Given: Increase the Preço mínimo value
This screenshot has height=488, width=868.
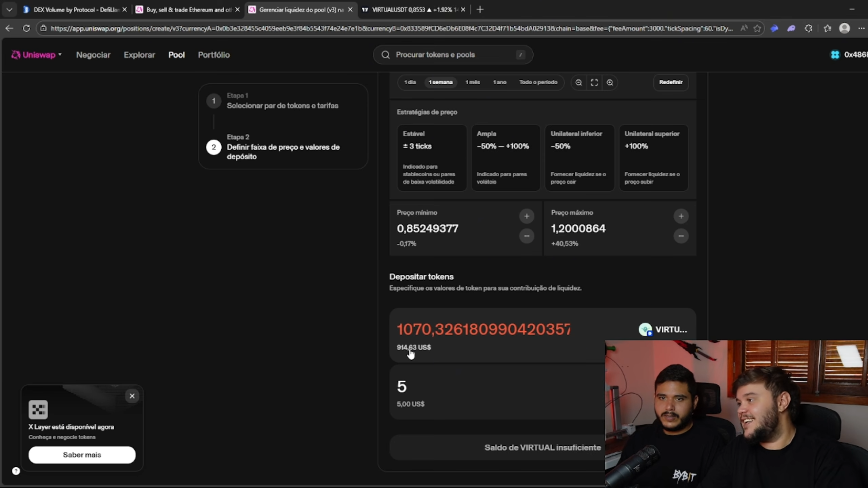Looking at the screenshot, I should 527,216.
